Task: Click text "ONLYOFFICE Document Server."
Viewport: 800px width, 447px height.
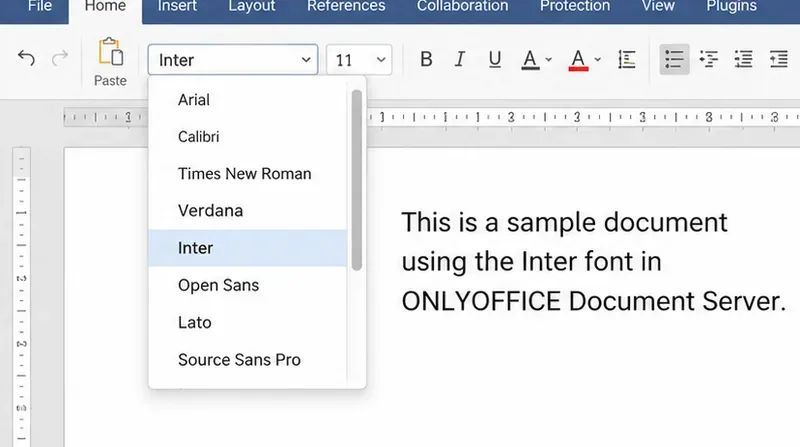Action: click(x=594, y=301)
